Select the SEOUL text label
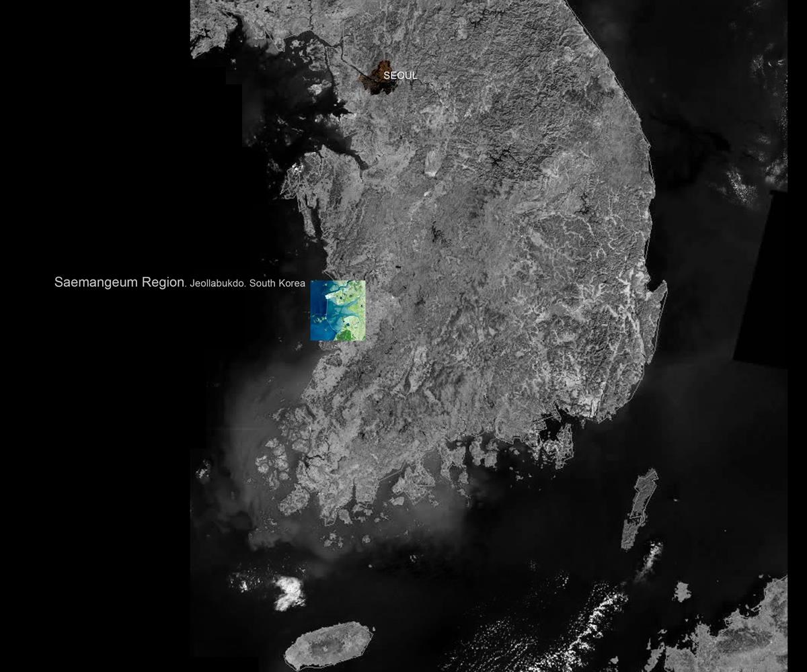Viewport: 807px width, 672px height. click(x=401, y=76)
